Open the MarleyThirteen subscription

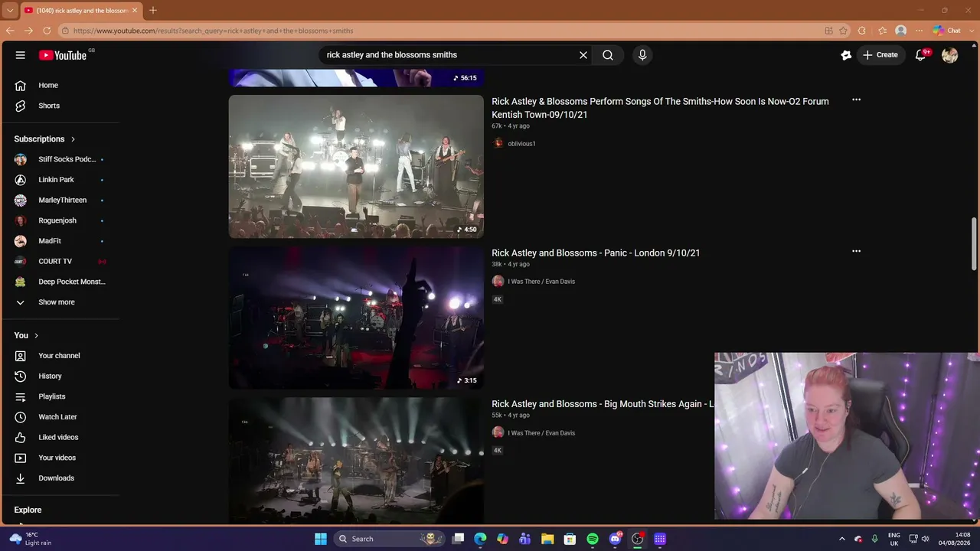[61, 200]
